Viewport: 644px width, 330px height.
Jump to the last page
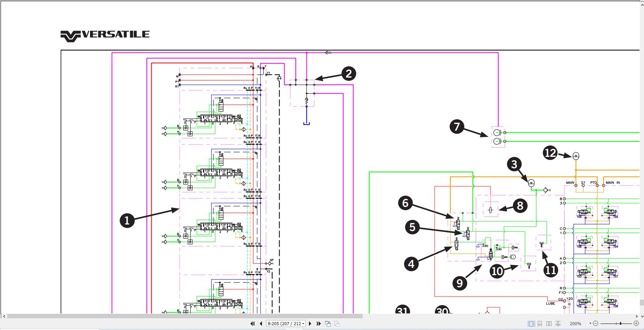pos(319,323)
